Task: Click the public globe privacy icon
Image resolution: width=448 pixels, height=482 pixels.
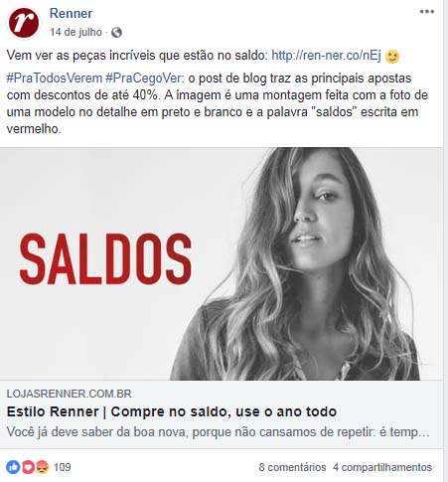Action: (x=116, y=32)
